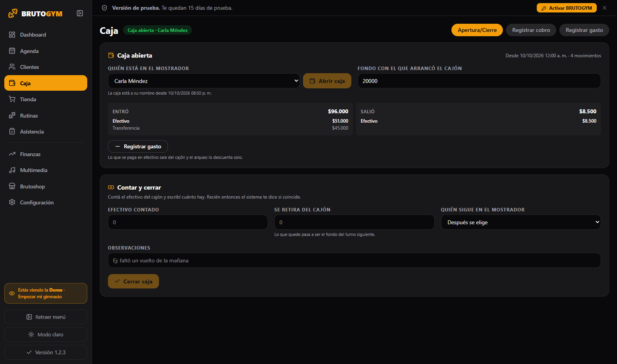This screenshot has height=364, width=617.
Task: Click Registrar gasto below the Entró summary
Action: point(138,146)
